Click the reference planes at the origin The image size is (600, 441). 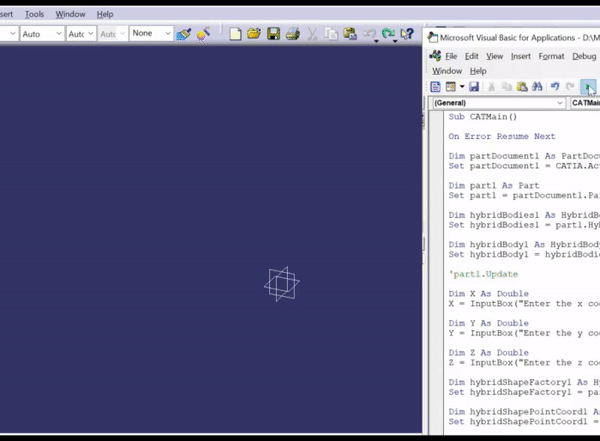282,284
